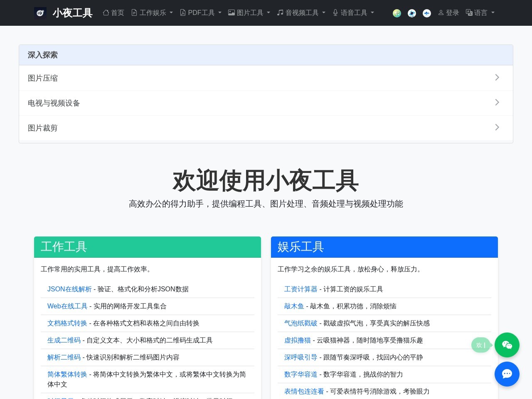
Task: Click the 欢迎使用小夜工具 heading
Action: click(266, 181)
